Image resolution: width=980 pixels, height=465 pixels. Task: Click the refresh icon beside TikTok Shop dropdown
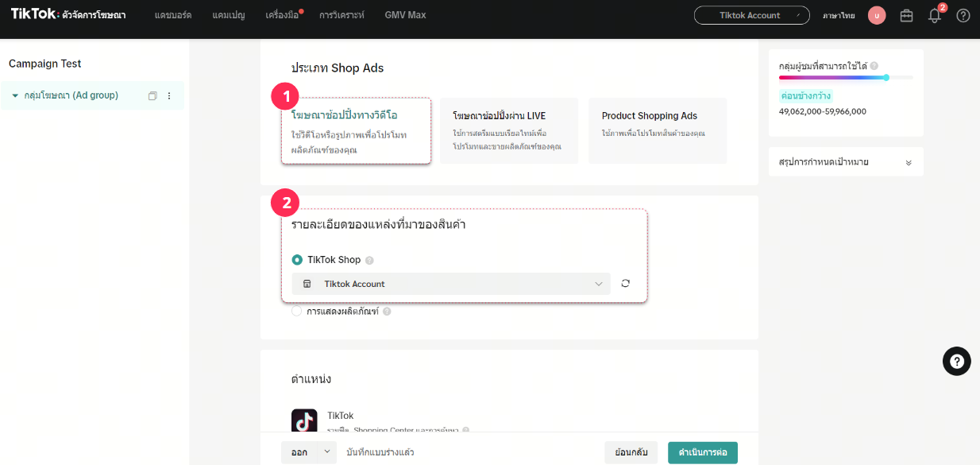(x=626, y=284)
